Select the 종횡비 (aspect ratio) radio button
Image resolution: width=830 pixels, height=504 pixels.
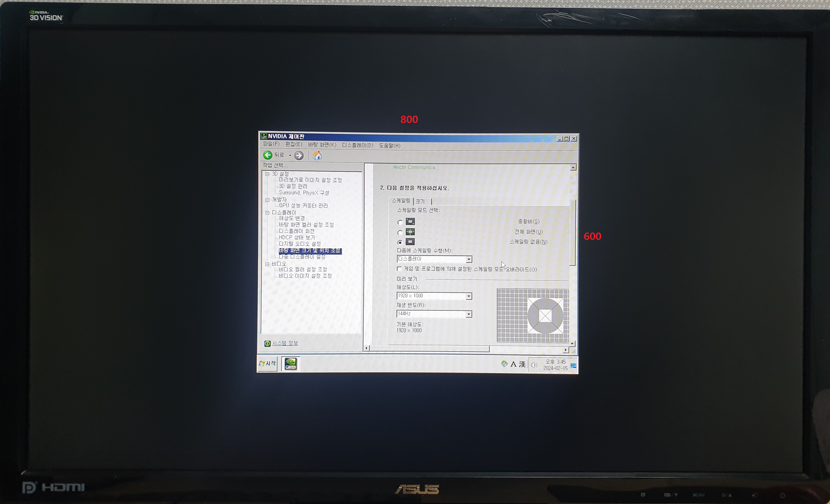[x=400, y=222]
